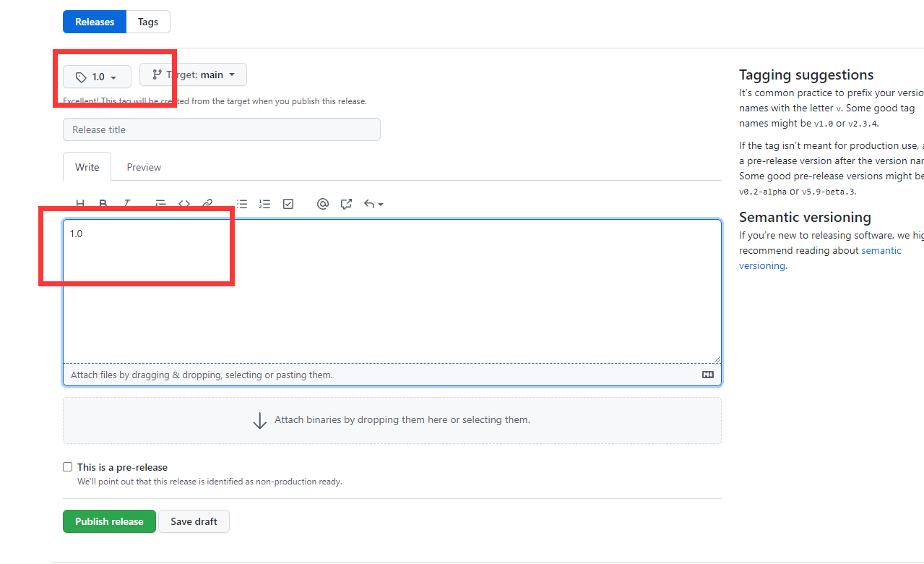
Task: Mention a user with the @ icon
Action: click(323, 204)
